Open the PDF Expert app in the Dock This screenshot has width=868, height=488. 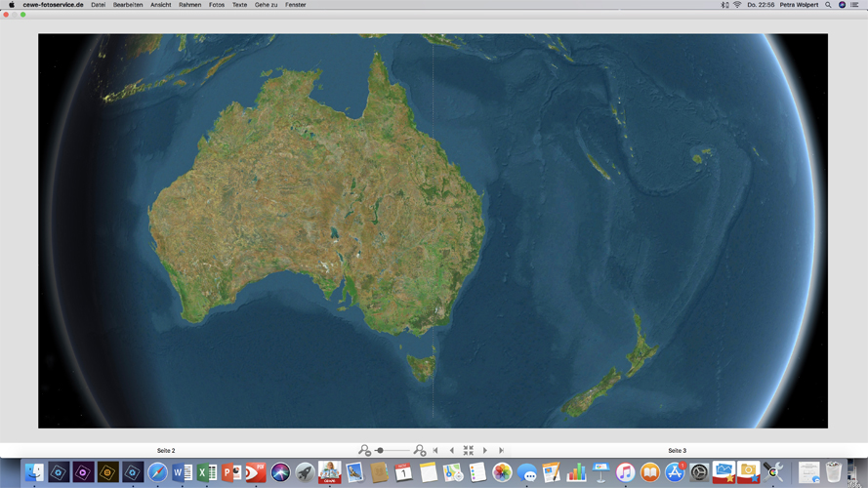[x=256, y=472]
